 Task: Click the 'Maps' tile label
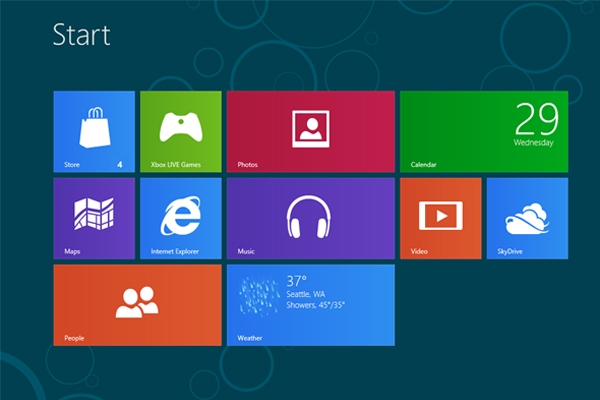(x=72, y=251)
